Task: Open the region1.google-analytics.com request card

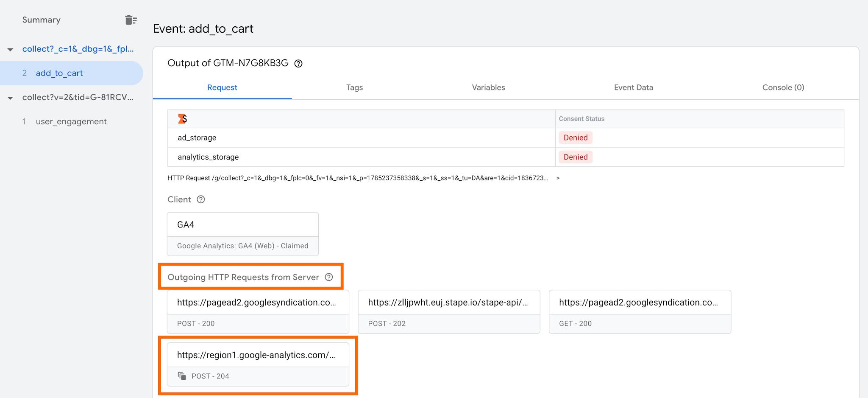Action: pyautogui.click(x=258, y=364)
